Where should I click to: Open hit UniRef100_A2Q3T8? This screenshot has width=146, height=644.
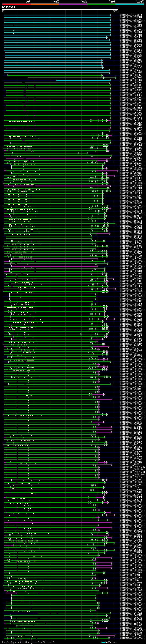coord(131,15)
